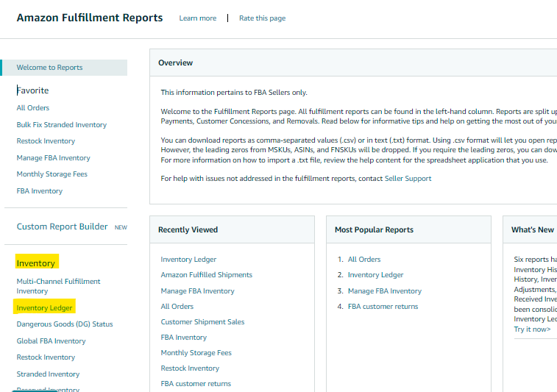This screenshot has height=392, width=557.
Task: Open FBA customer returns in Recently Viewed
Action: point(196,384)
